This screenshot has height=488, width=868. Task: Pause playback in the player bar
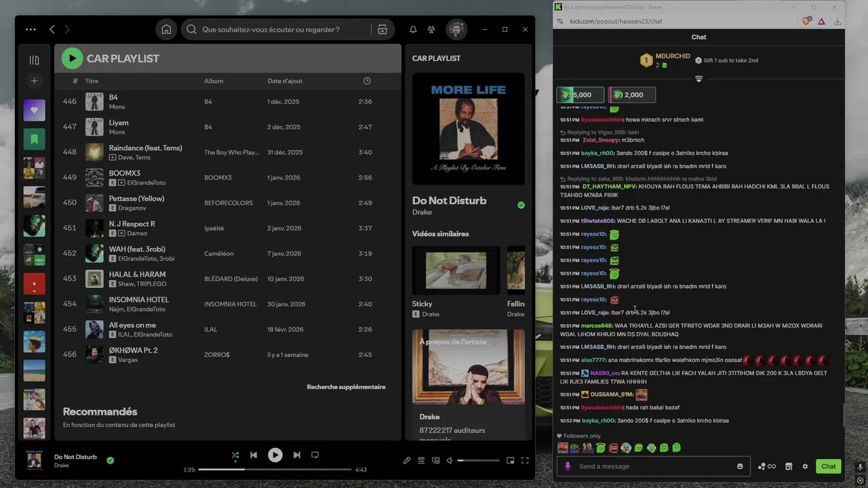(x=275, y=455)
